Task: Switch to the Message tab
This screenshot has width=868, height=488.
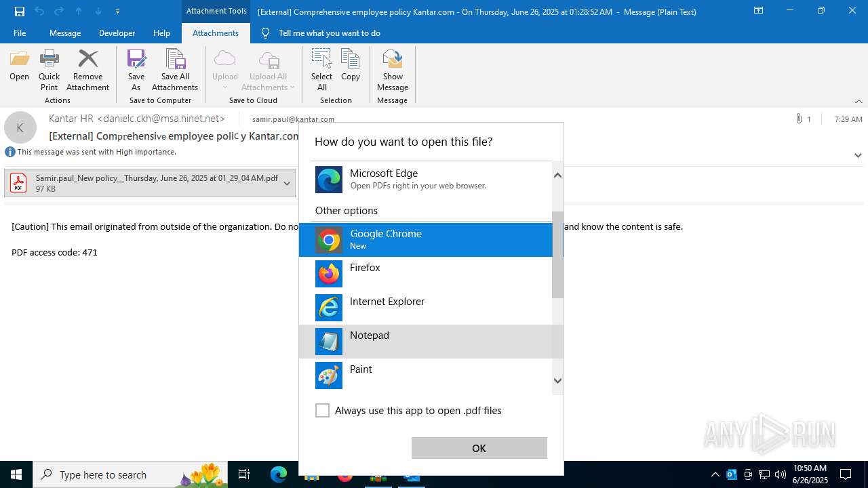Action: (65, 33)
